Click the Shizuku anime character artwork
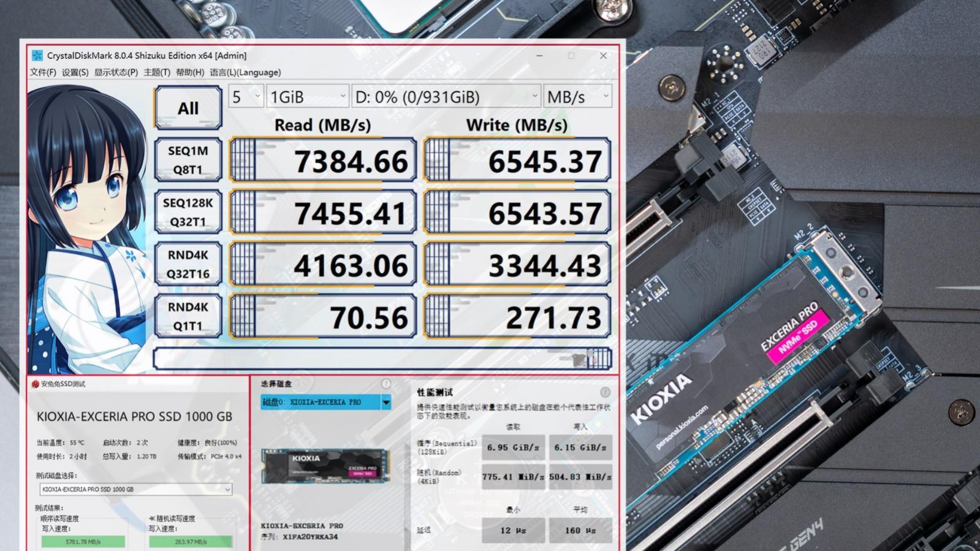 pos(89,229)
